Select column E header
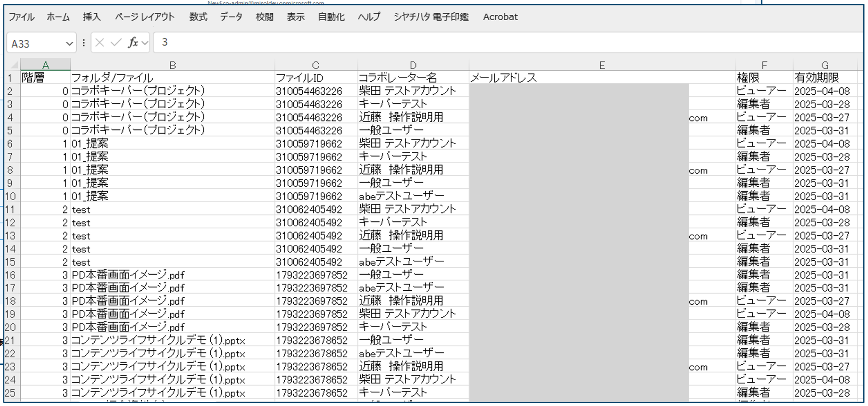Screen dimensions: 868x406 click(602, 65)
